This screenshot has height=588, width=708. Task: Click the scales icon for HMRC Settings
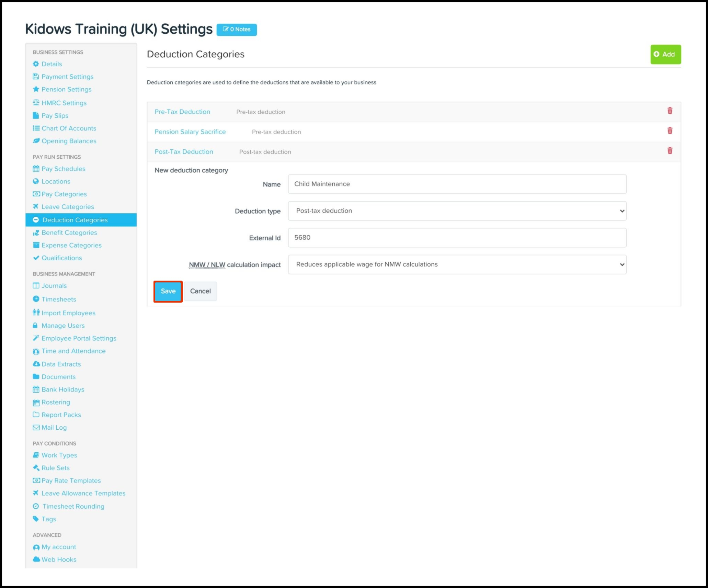point(36,103)
